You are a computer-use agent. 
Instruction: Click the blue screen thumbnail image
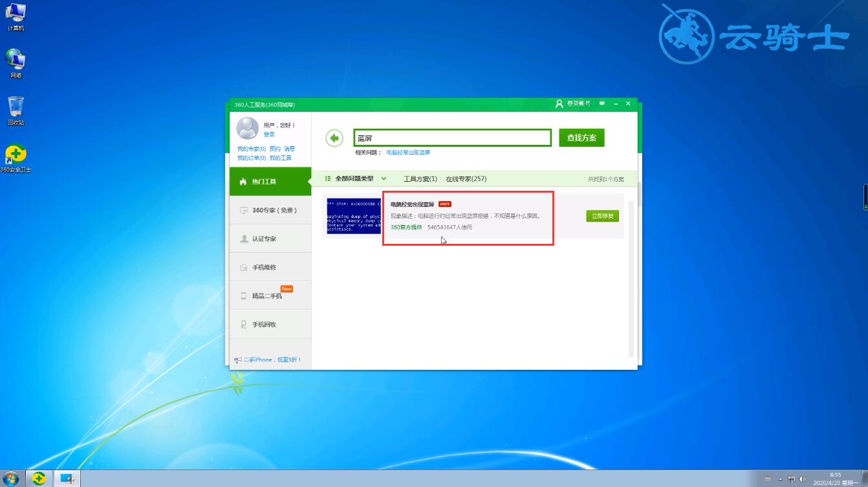[354, 216]
